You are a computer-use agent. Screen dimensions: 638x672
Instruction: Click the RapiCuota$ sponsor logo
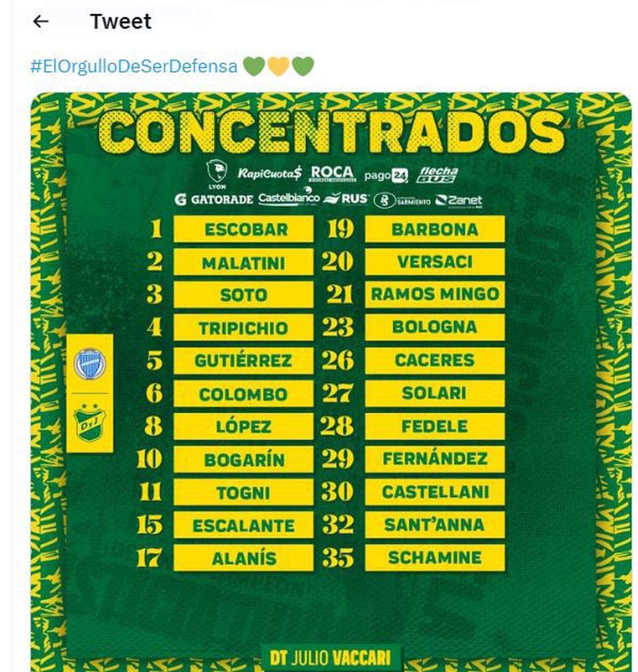270,173
